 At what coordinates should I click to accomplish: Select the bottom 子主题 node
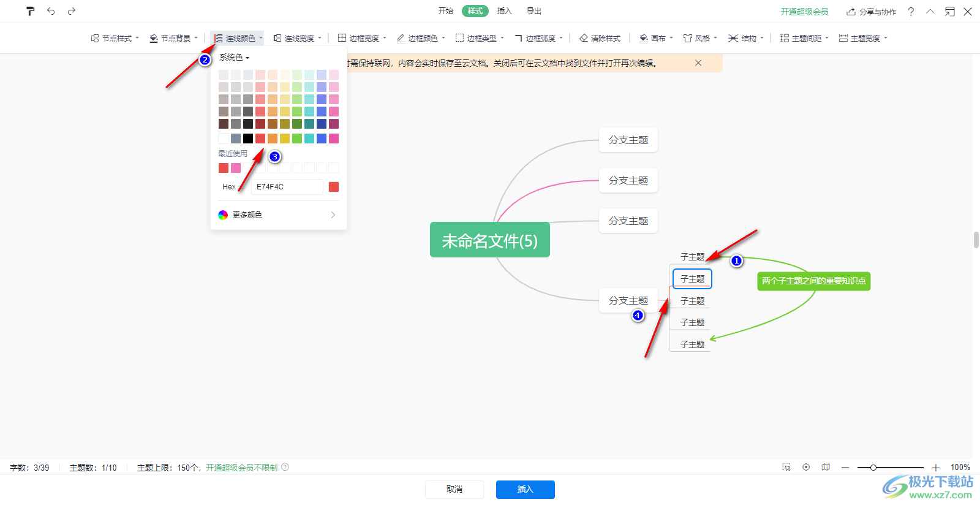[x=692, y=344]
